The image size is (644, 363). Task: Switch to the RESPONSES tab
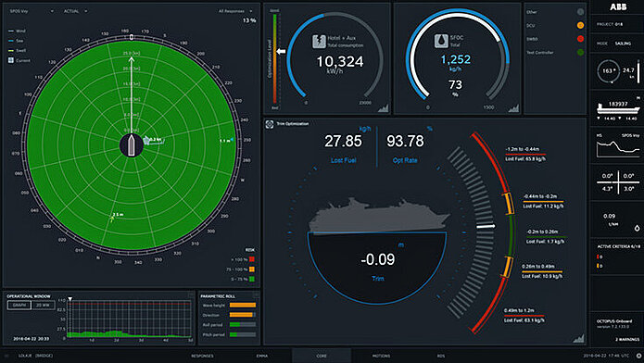click(203, 356)
